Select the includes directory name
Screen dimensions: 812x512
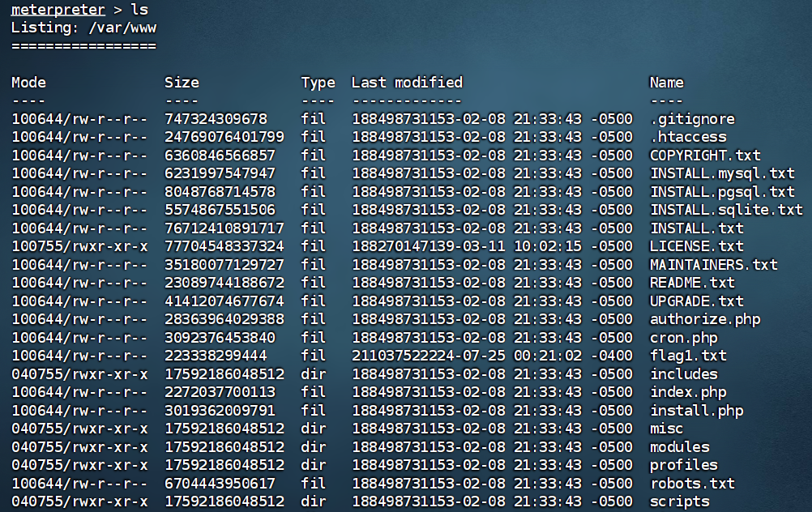(x=683, y=374)
